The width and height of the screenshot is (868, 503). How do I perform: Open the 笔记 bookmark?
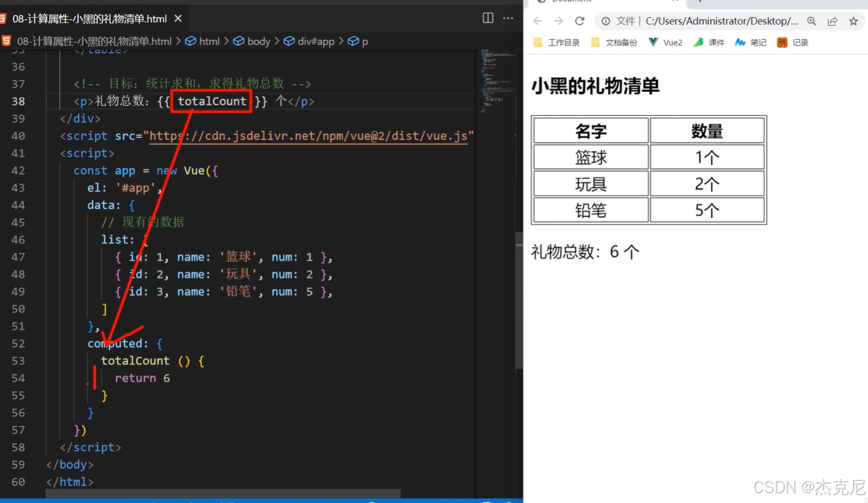click(751, 42)
